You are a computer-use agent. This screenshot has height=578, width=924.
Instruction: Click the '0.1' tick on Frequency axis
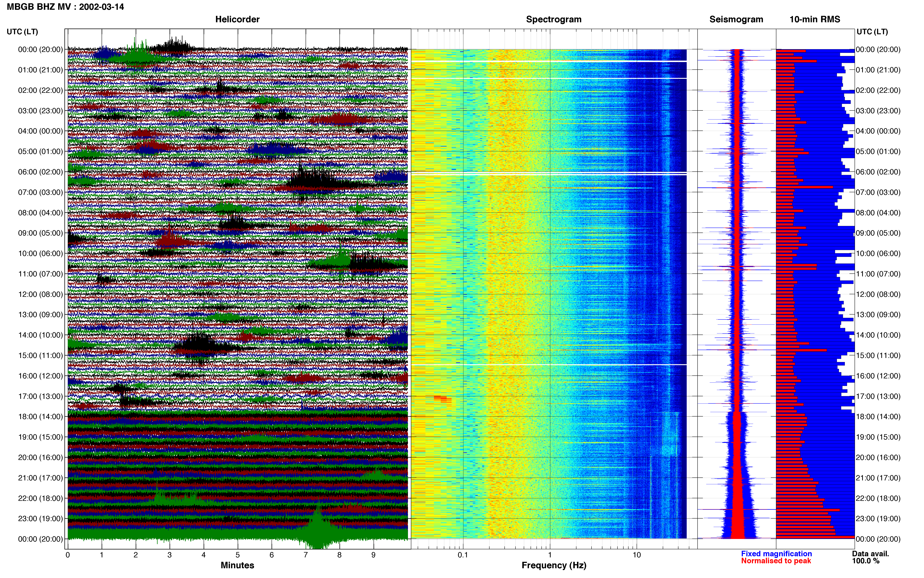[463, 555]
